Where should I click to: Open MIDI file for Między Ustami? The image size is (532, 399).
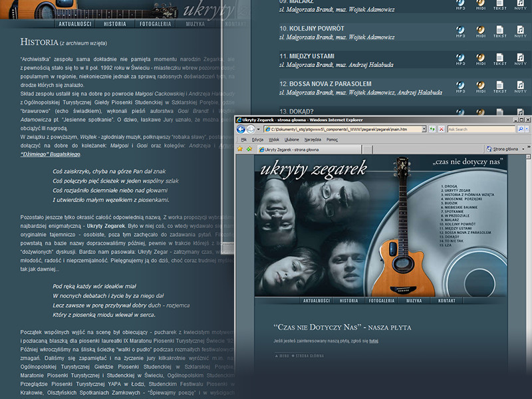480,59
